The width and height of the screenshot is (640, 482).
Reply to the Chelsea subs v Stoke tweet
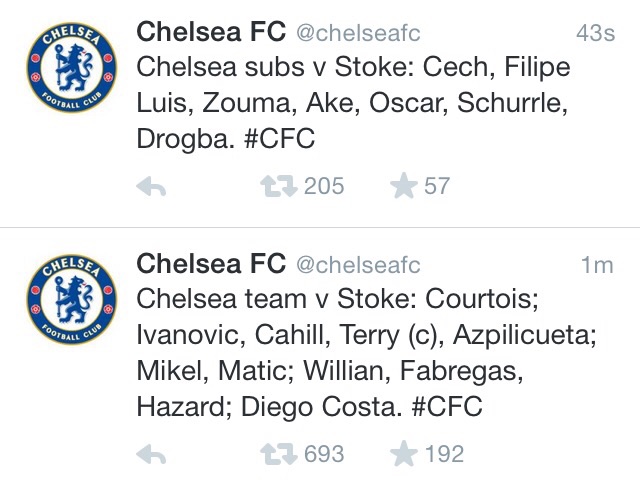(x=151, y=187)
